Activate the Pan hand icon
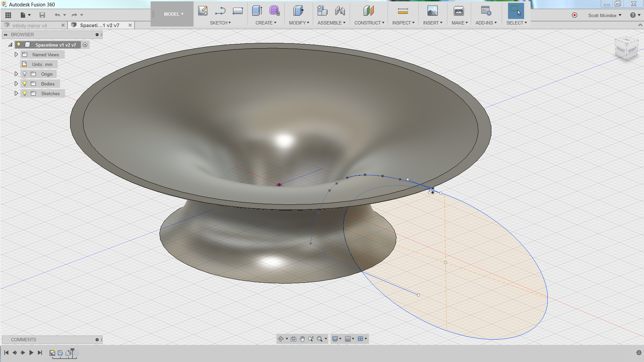Image resolution: width=644 pixels, height=362 pixels. tap(302, 339)
